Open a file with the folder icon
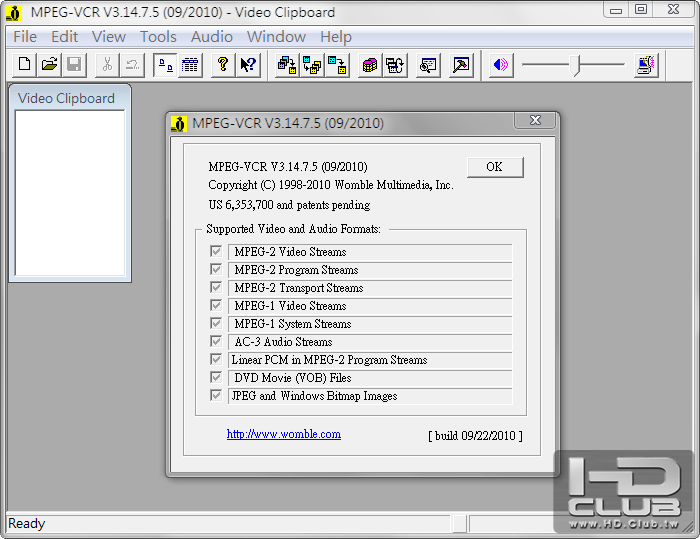Screen dimensions: 700x539 coord(49,65)
